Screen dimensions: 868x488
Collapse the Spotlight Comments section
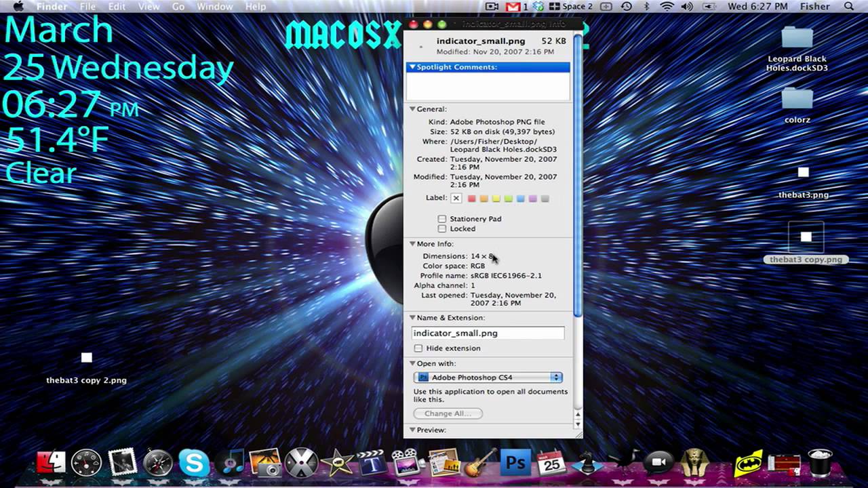[x=412, y=67]
